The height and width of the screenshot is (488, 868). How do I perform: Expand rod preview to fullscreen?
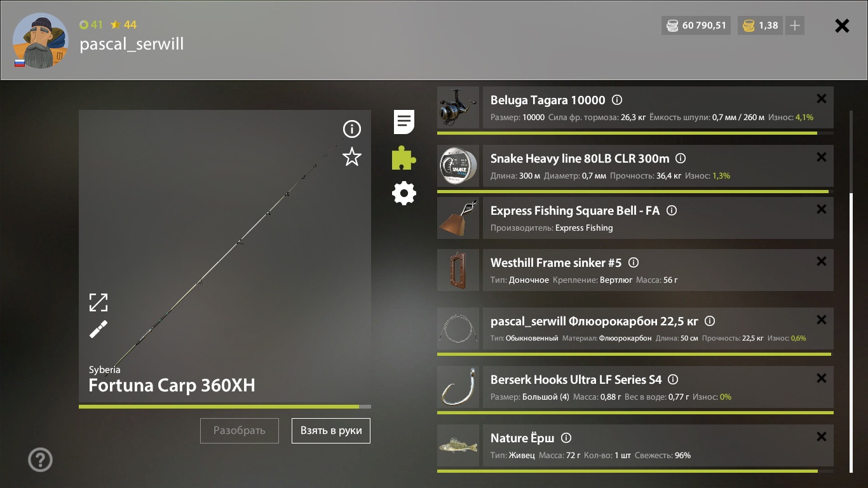pos(98,302)
